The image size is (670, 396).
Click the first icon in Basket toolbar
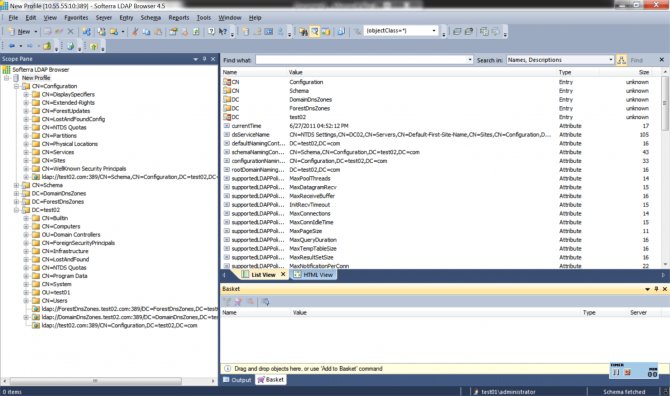(x=227, y=302)
